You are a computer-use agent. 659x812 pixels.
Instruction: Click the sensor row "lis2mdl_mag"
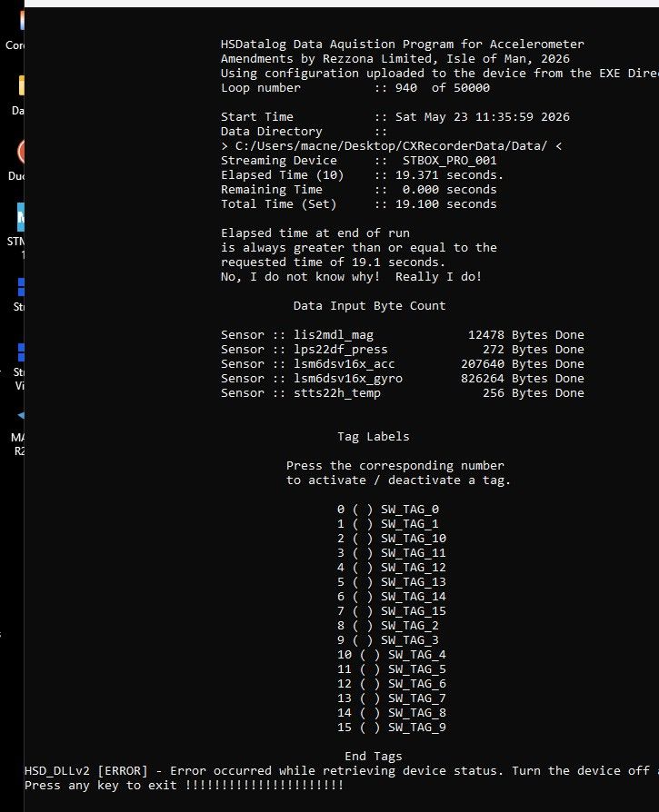[403, 335]
